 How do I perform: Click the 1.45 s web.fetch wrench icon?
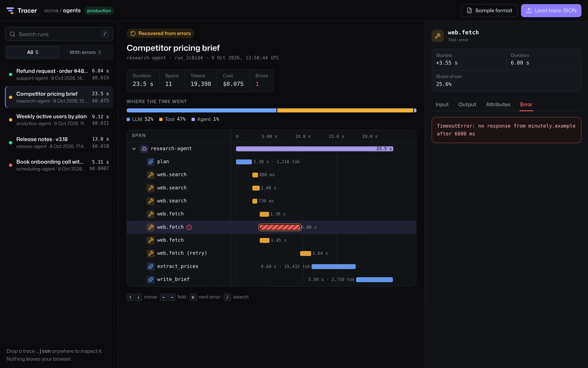(151, 240)
